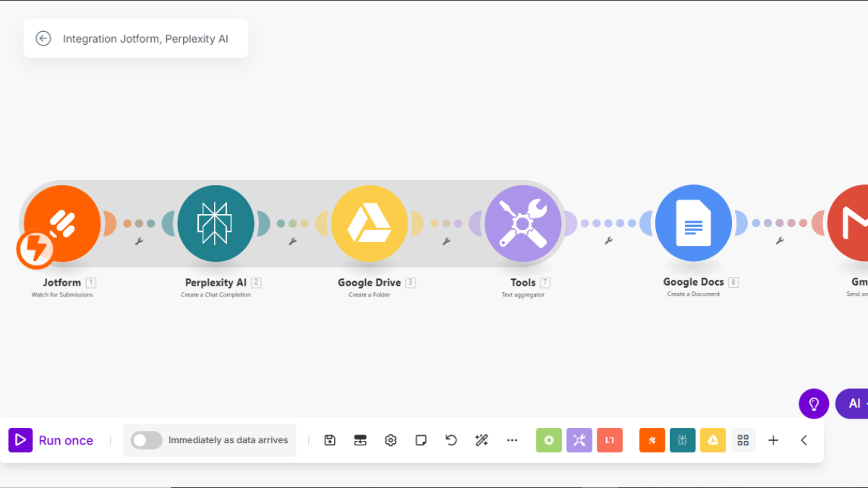
Task: Click the Run once button
Action: [51, 440]
